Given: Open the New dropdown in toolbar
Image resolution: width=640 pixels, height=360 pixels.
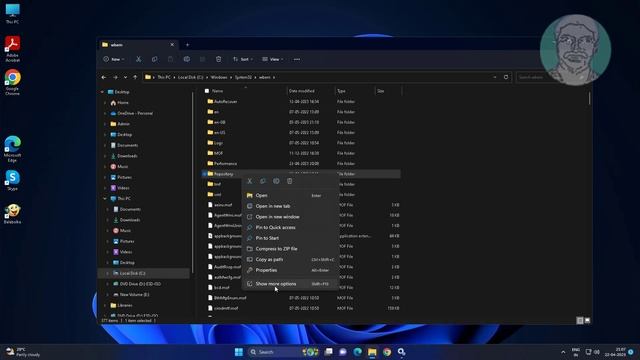Looking at the screenshot, I should 114,59.
